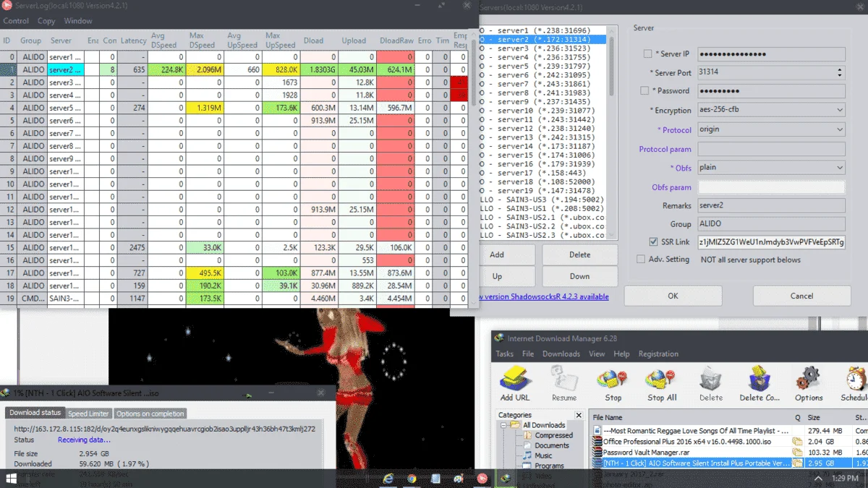This screenshot has height=488, width=868.
Task: Toggle the Password show checkbox
Action: point(644,91)
